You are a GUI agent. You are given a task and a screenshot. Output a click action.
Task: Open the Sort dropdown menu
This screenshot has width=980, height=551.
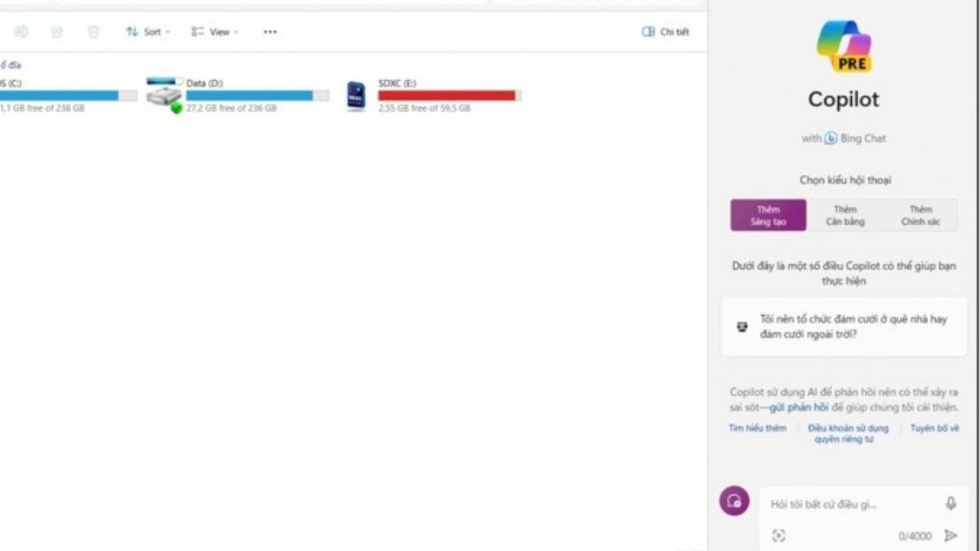click(148, 32)
